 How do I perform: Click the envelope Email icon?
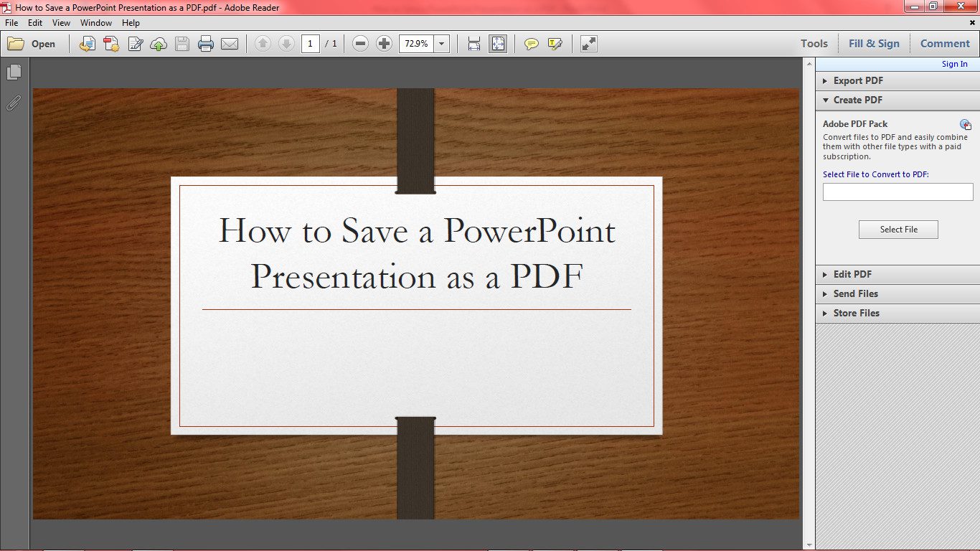click(x=230, y=44)
